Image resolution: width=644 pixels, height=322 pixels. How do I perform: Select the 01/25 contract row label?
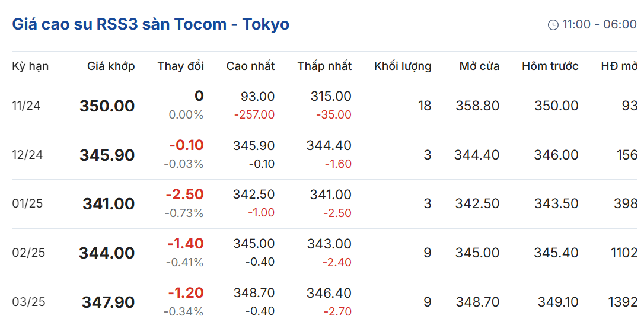[x=27, y=204]
